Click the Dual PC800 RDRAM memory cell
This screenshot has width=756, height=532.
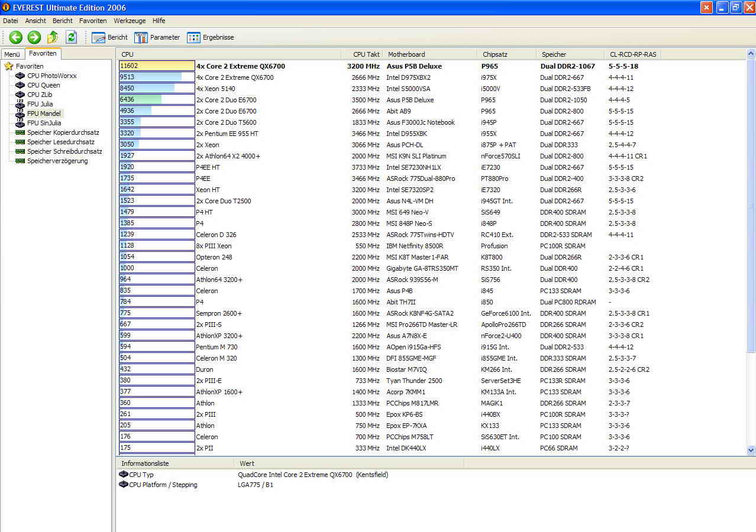(x=567, y=302)
